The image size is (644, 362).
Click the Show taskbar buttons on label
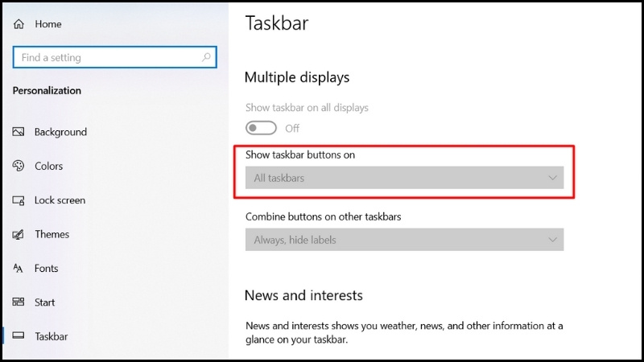point(300,154)
